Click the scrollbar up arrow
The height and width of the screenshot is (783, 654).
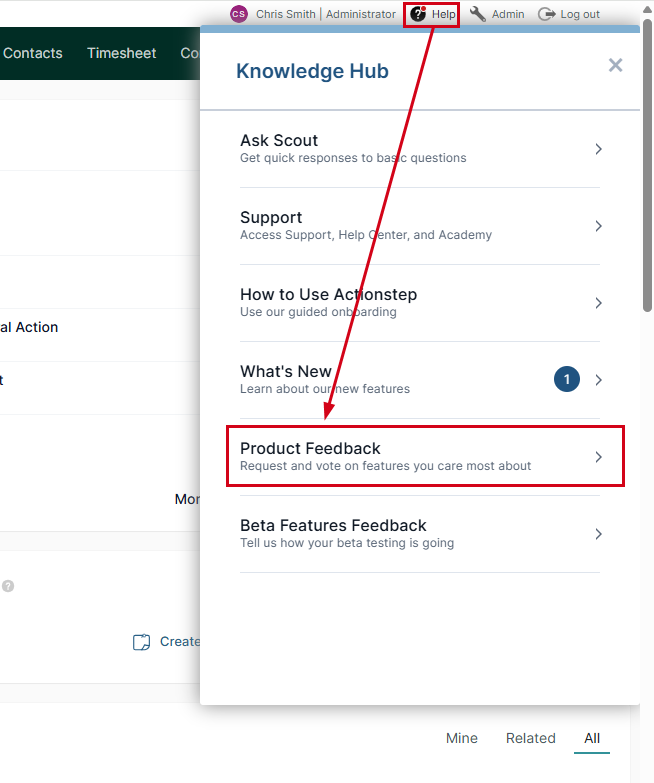coord(647,9)
